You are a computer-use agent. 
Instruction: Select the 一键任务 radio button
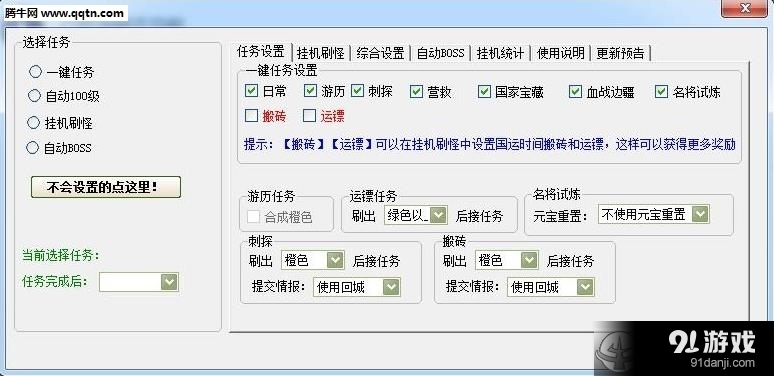pos(35,72)
